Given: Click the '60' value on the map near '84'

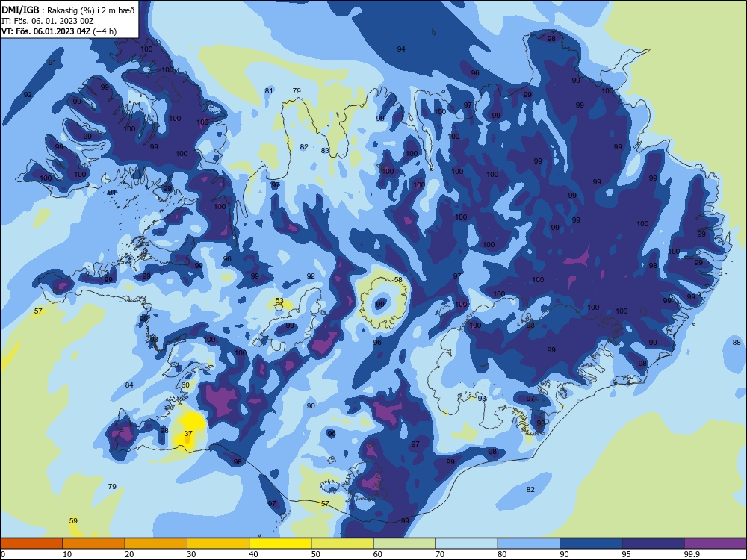Looking at the screenshot, I should [x=185, y=385].
